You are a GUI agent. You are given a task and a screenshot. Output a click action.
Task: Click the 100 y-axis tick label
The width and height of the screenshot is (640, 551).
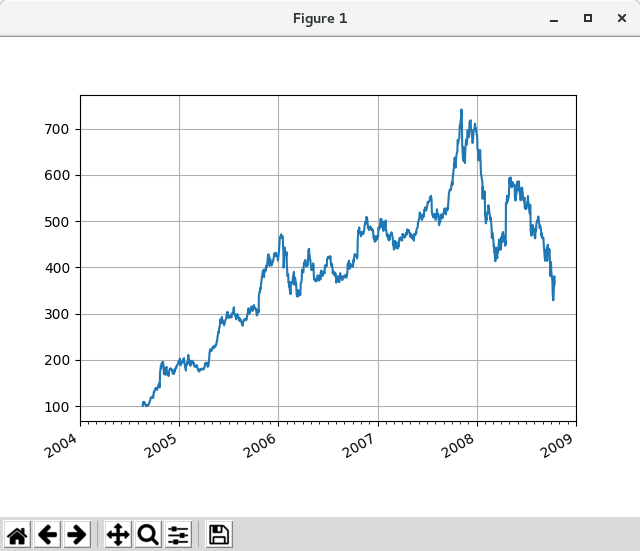pos(57,407)
